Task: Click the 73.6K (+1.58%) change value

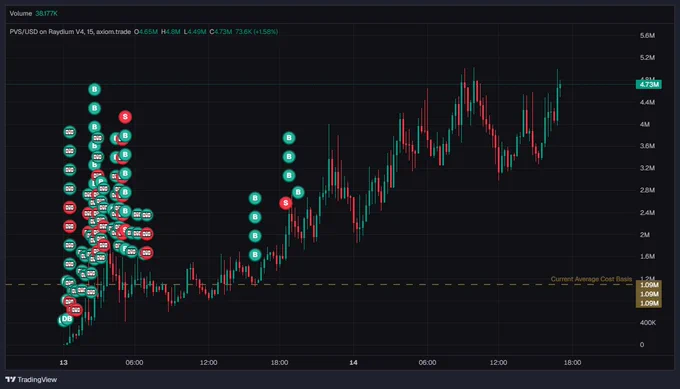Action: pos(257,32)
